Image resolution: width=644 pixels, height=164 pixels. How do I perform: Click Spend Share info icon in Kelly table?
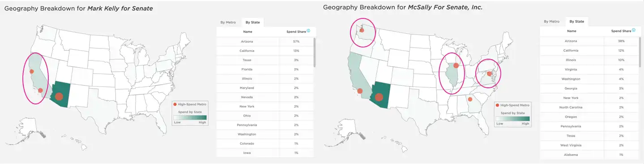(308, 31)
